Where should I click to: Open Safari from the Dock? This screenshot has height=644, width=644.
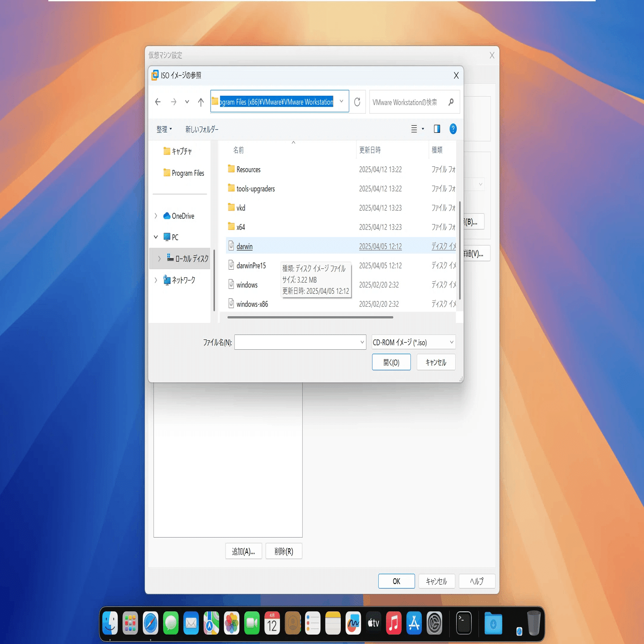pyautogui.click(x=151, y=622)
